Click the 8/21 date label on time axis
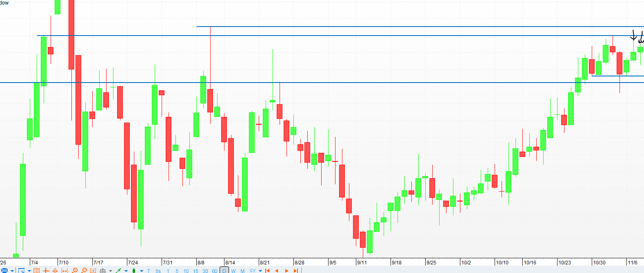Screen dimensions: 644x273 (x=264, y=262)
